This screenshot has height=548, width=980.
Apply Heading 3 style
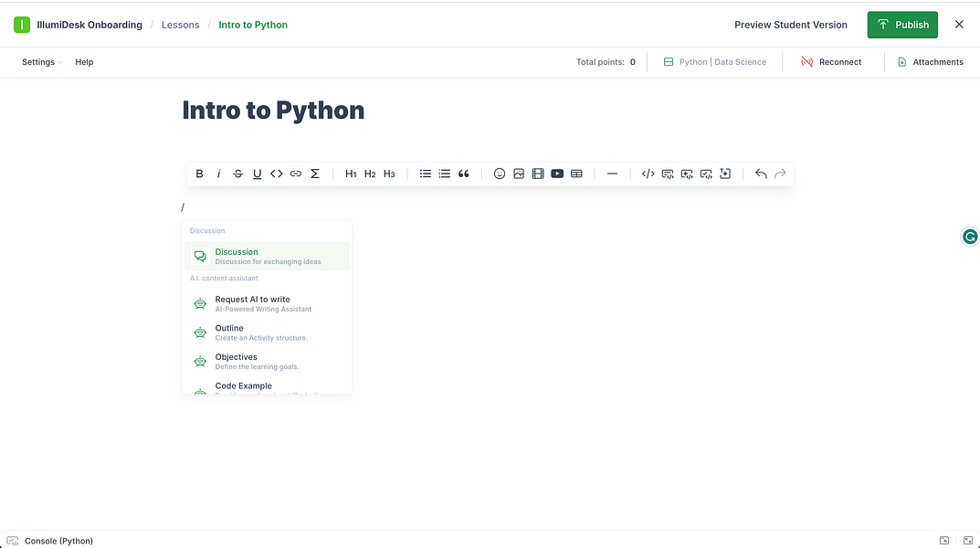click(x=389, y=174)
